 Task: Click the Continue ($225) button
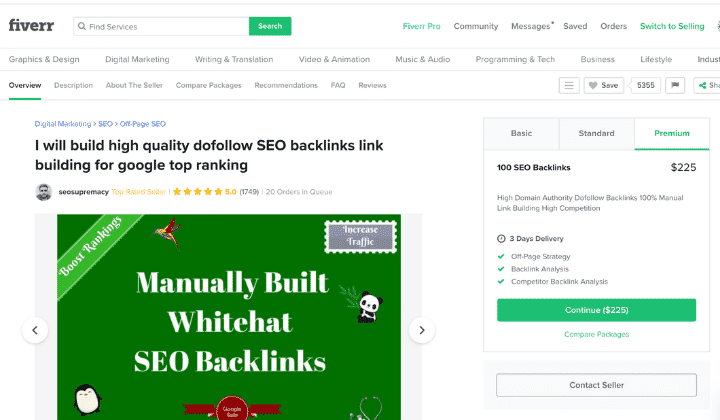596,310
